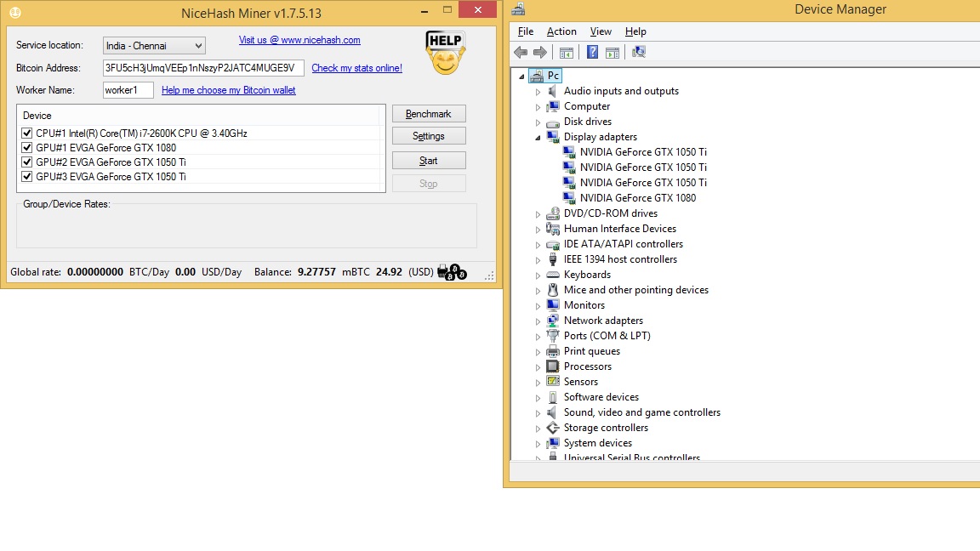Image resolution: width=980 pixels, height=551 pixels.
Task: Click the blue Help question mark toolbar icon
Action: (592, 53)
